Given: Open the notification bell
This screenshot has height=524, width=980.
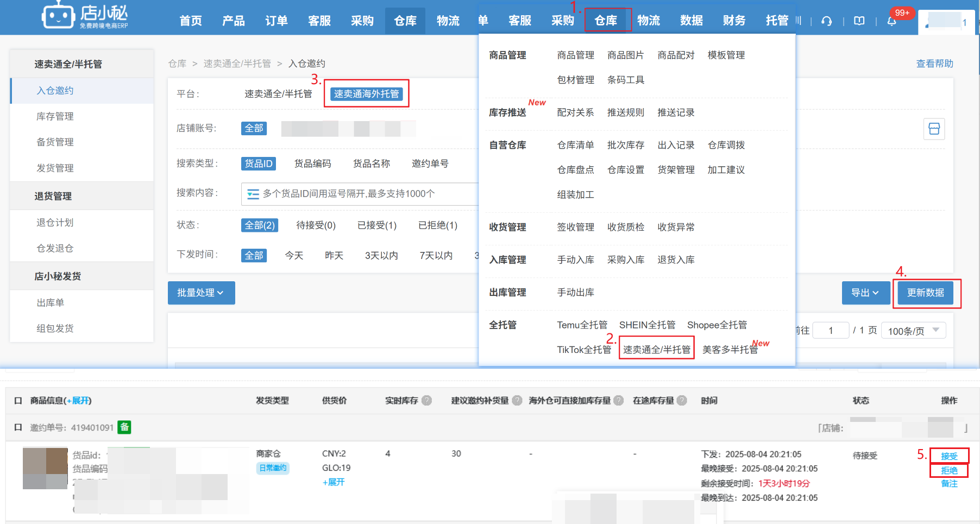Looking at the screenshot, I should 891,21.
